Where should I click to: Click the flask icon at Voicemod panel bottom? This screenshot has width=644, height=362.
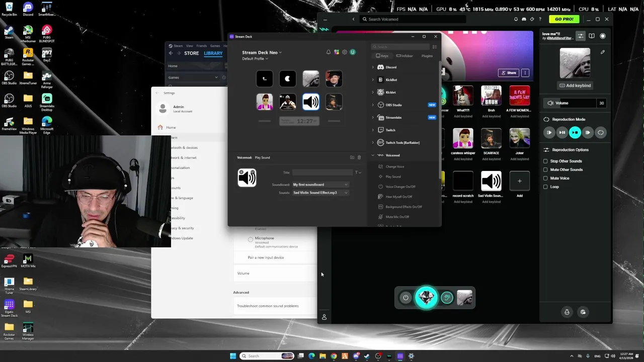click(x=567, y=312)
